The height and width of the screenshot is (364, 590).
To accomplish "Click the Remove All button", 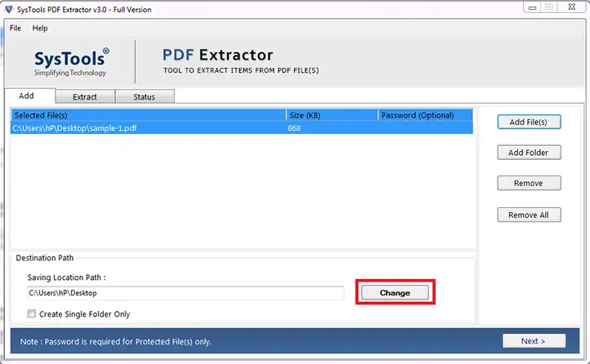I will pos(529,215).
